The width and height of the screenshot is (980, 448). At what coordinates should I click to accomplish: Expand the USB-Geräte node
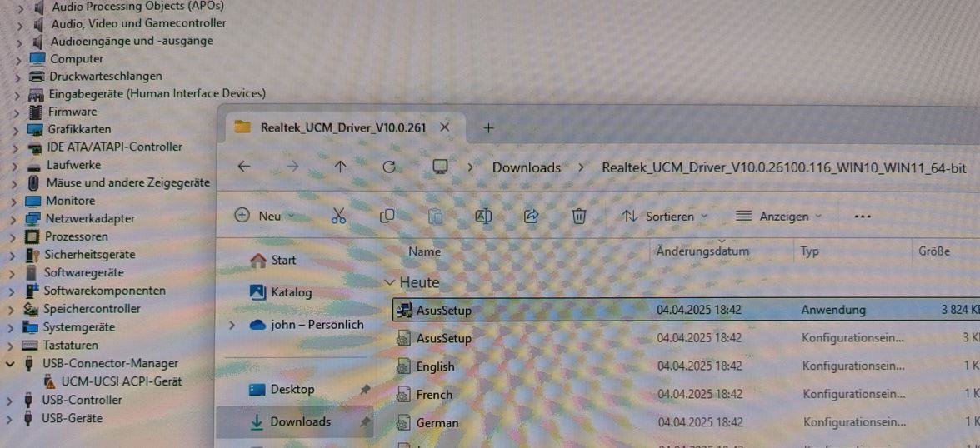[x=10, y=419]
